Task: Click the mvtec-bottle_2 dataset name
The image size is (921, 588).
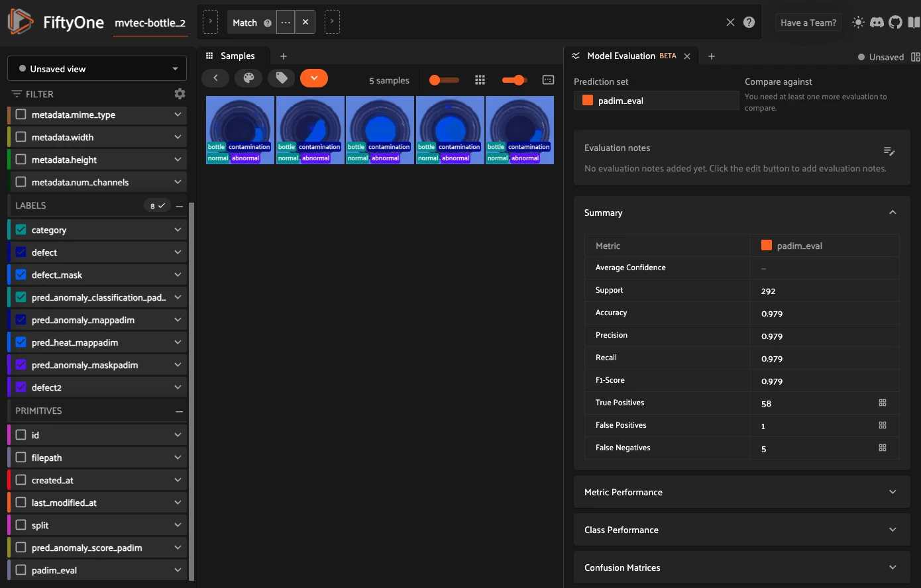Action: click(x=150, y=23)
